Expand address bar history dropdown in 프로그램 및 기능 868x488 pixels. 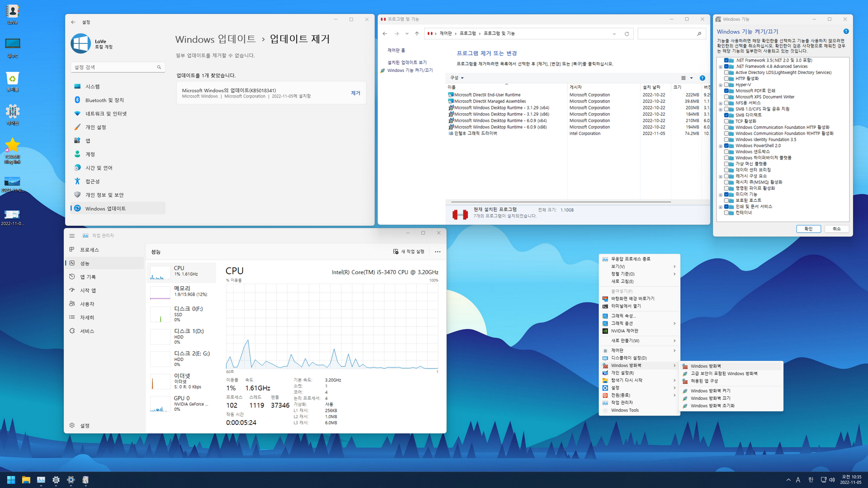614,34
